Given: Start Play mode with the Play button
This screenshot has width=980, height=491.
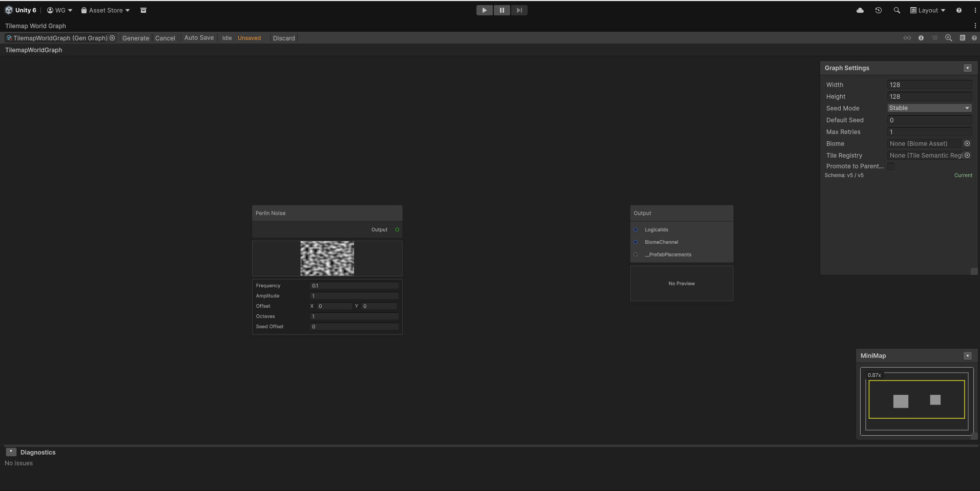Looking at the screenshot, I should click(484, 10).
